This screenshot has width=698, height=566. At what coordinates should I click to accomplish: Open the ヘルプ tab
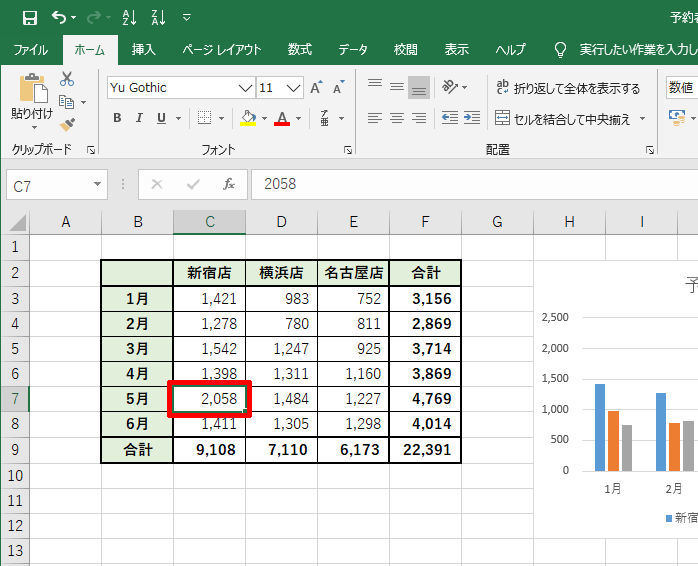click(511, 49)
